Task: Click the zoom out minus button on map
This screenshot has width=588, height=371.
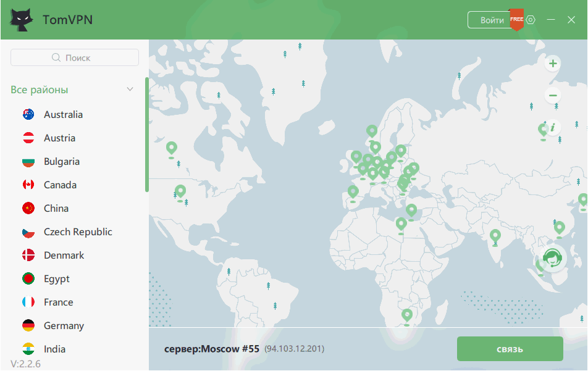Action: (x=553, y=96)
